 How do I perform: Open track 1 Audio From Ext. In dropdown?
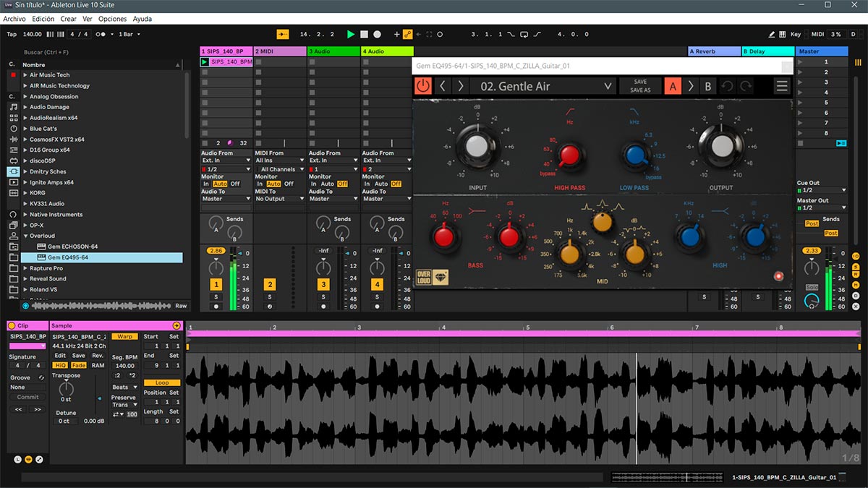pyautogui.click(x=226, y=160)
